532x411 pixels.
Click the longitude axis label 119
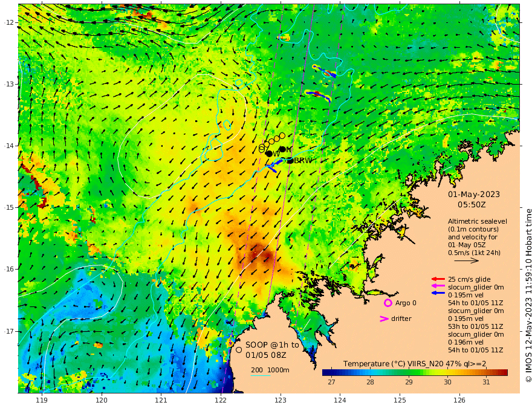click(x=42, y=400)
